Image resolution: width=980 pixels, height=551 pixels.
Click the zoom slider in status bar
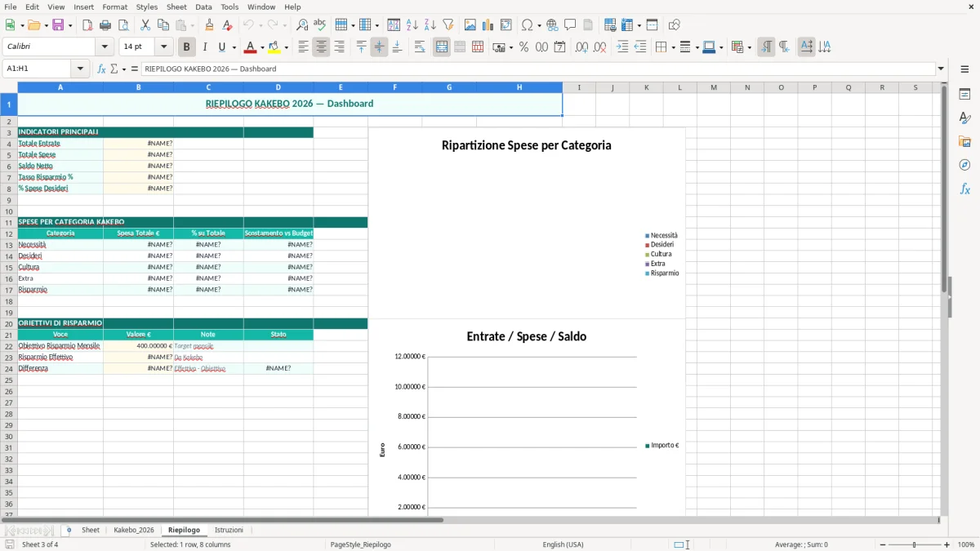[x=914, y=544]
